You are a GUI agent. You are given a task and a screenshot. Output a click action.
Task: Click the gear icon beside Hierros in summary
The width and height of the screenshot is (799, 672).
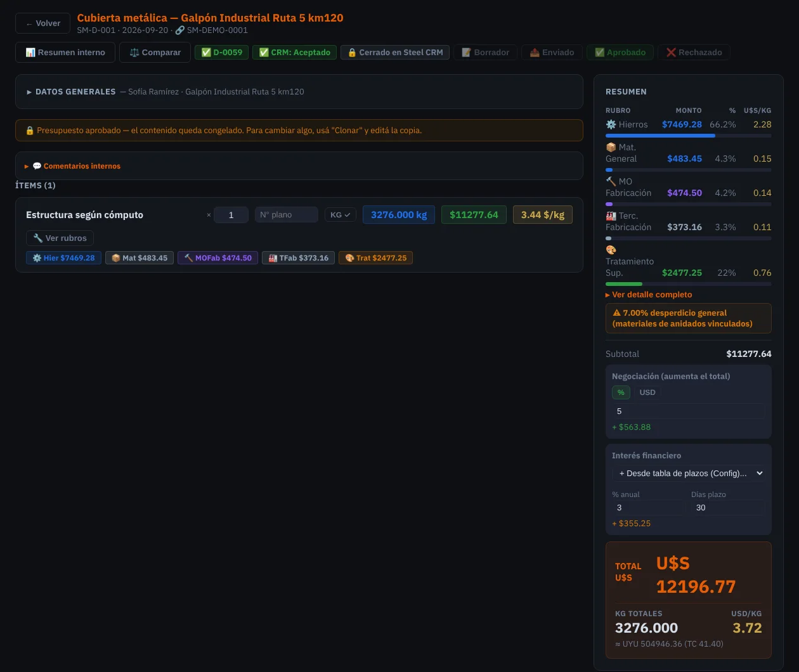tap(611, 125)
